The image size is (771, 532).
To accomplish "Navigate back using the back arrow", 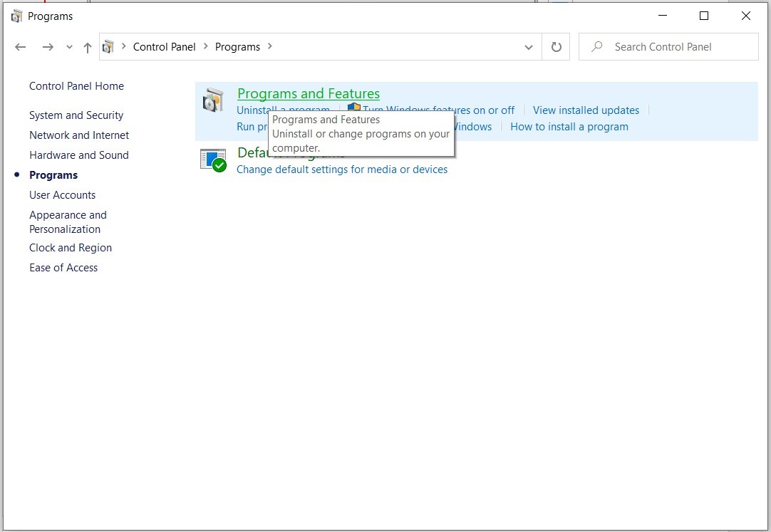I will click(x=20, y=46).
